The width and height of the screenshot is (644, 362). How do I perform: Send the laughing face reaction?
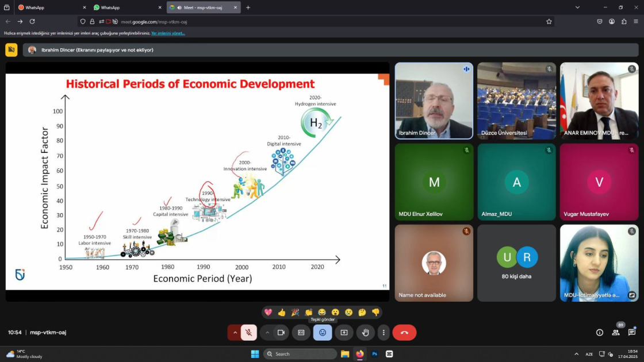pyautogui.click(x=322, y=313)
